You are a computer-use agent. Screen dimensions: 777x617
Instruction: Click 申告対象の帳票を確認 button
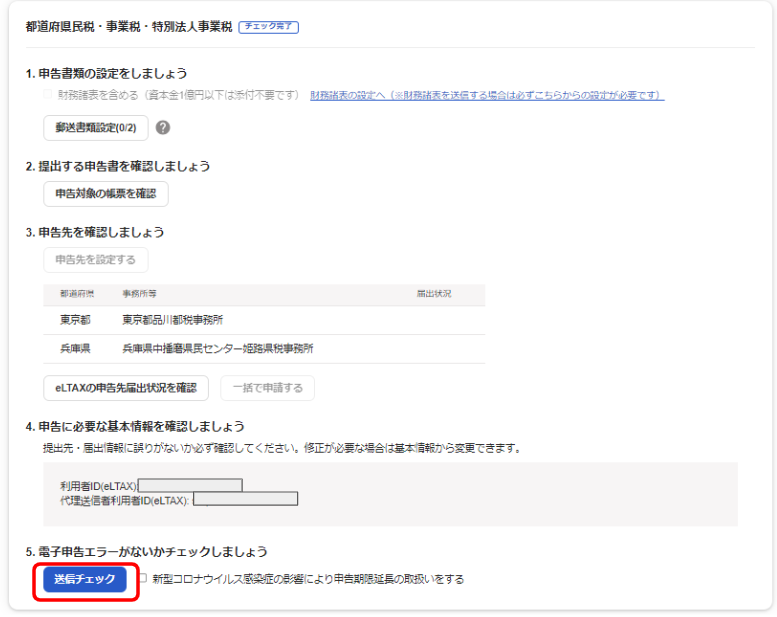tap(106, 194)
